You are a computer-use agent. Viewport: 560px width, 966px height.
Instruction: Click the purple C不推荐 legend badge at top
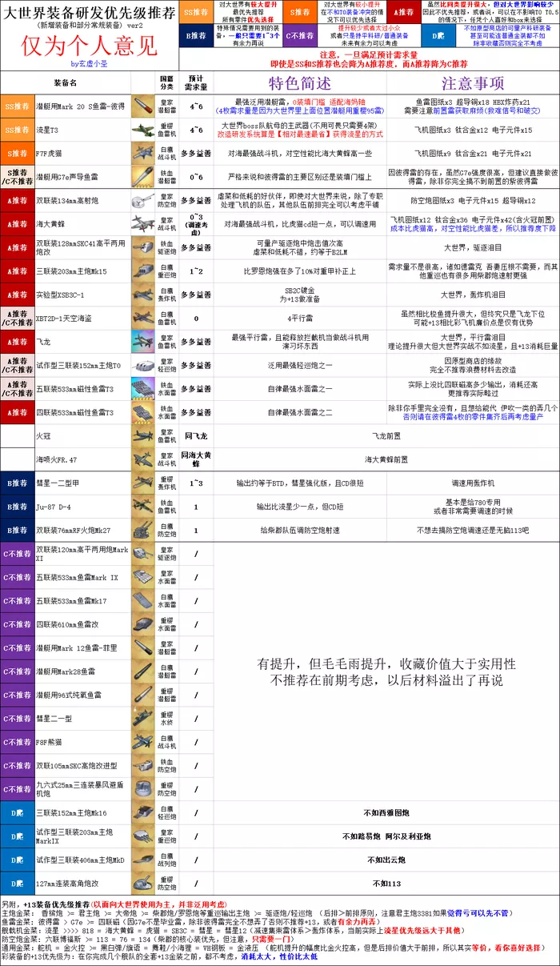(299, 36)
